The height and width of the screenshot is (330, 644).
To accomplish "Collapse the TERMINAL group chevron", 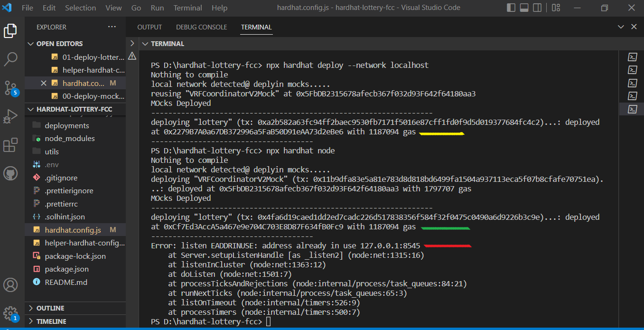I will [x=145, y=44].
